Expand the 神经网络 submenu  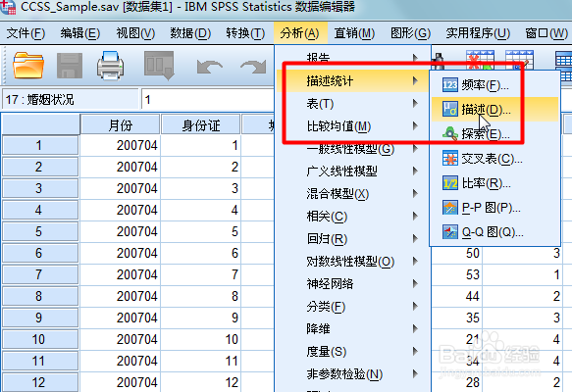pos(352,284)
